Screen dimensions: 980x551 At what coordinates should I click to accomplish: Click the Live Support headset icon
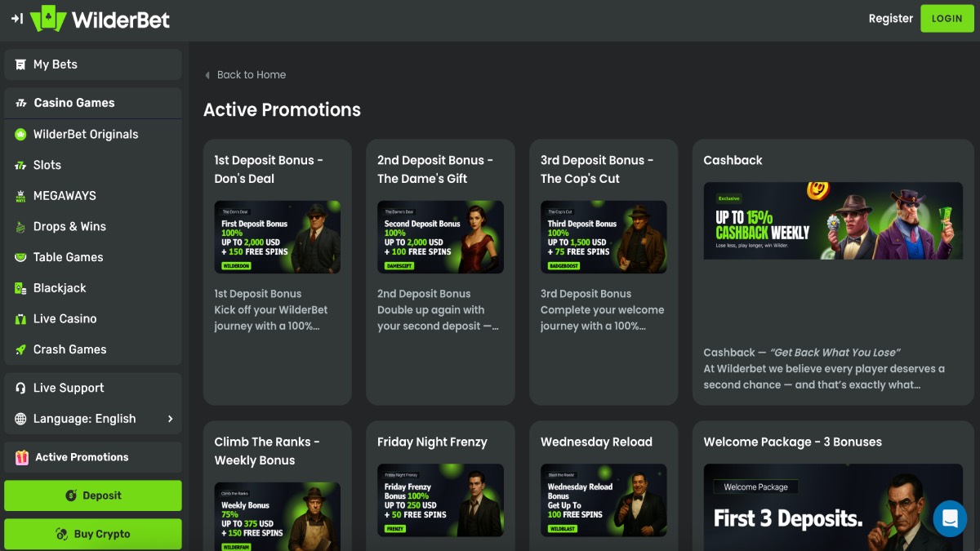(x=21, y=389)
